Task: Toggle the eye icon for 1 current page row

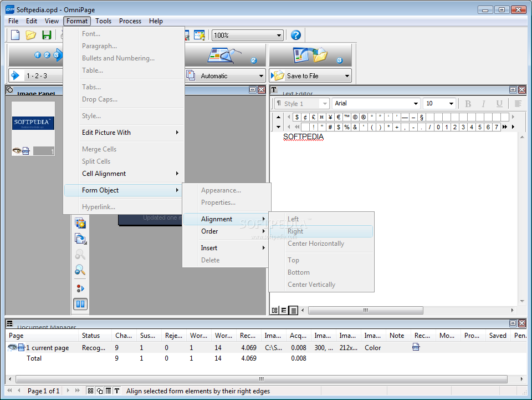Action: tap(13, 347)
